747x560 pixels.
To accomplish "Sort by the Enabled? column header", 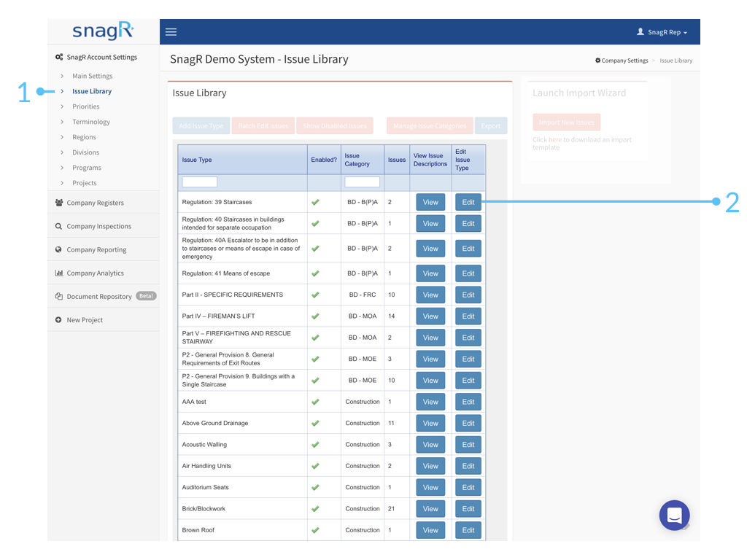I will tap(324, 160).
